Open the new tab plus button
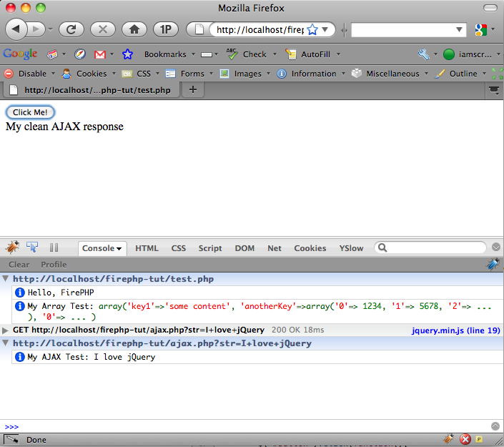 tap(193, 89)
